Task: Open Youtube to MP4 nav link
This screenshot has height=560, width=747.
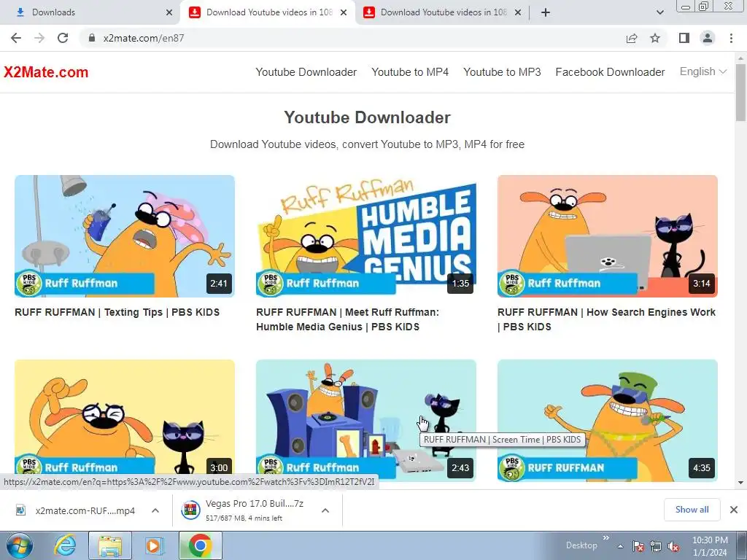Action: coord(410,72)
